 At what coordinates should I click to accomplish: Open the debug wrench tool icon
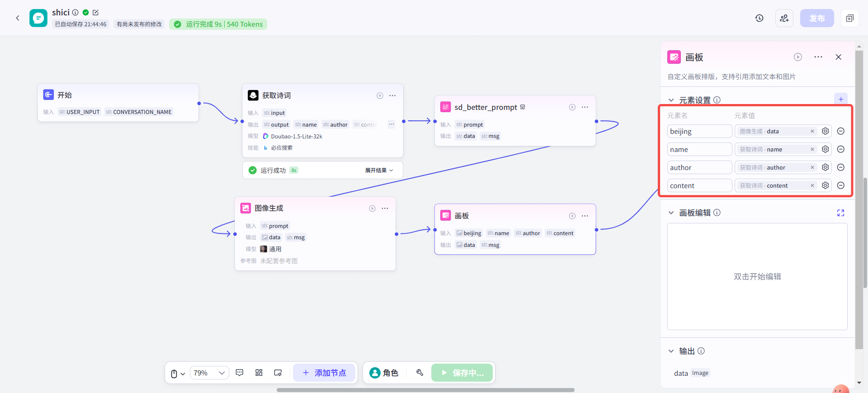[420, 373]
